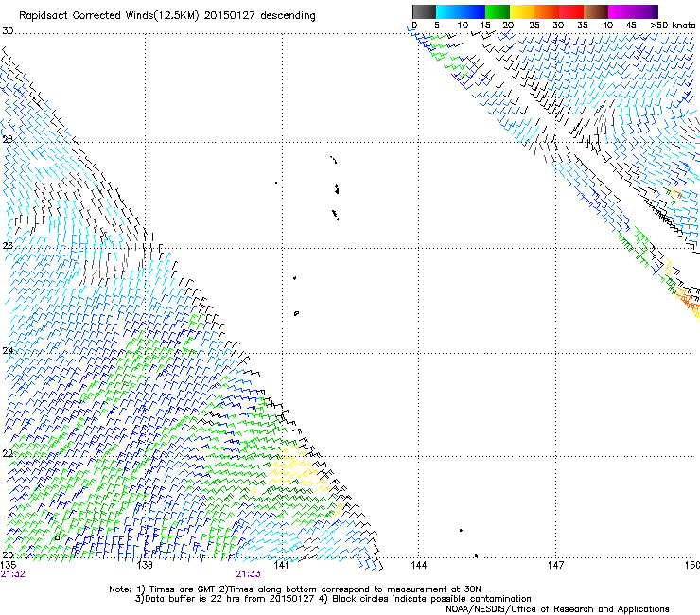Screen dimensions: 700x615
Task: Select the magenta 40-45 knots color segment
Action: click(x=621, y=11)
